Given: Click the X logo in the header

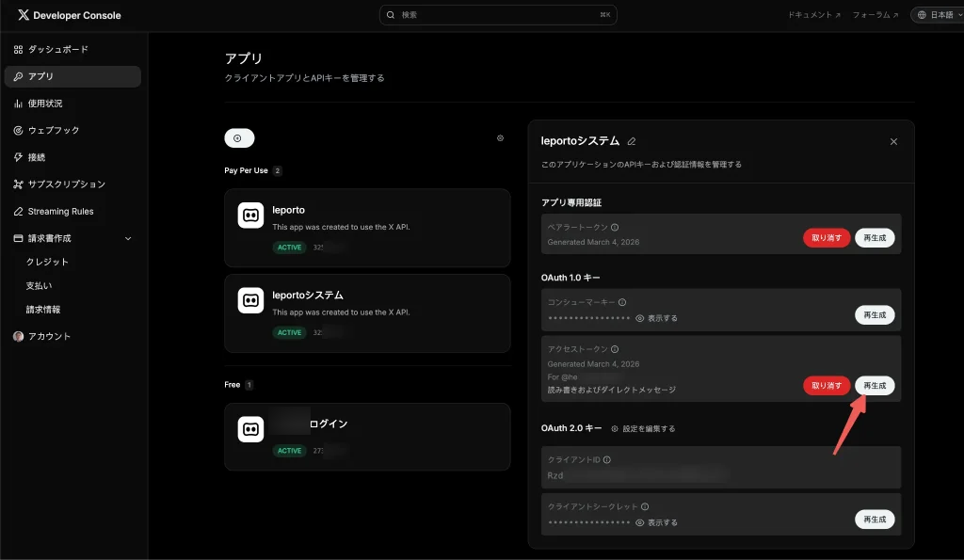Looking at the screenshot, I should [24, 15].
